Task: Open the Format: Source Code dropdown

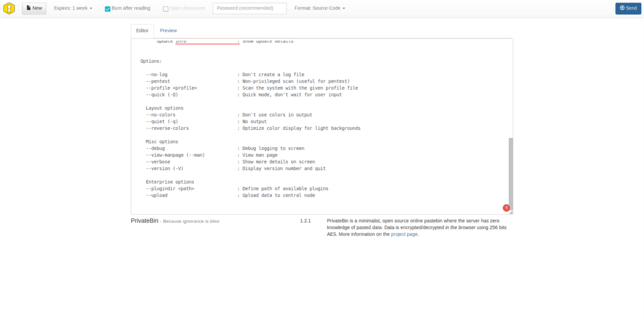Action: coord(320,8)
